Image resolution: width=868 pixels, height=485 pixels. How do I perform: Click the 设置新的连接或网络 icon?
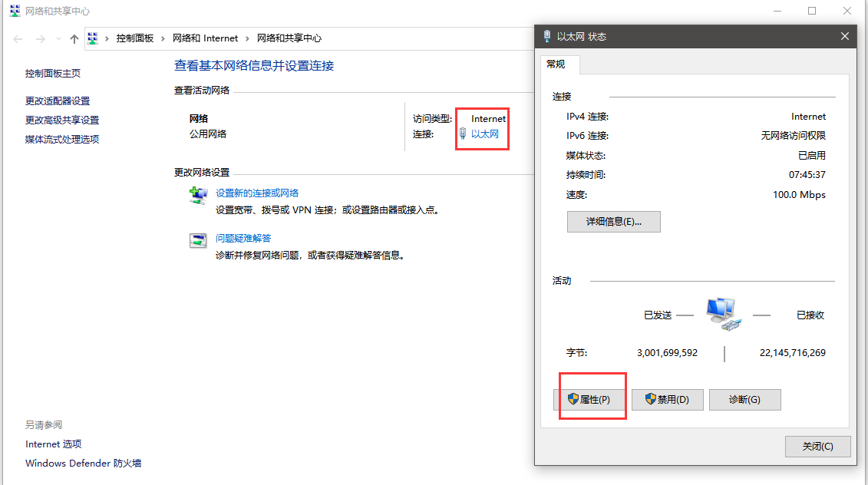click(x=198, y=196)
